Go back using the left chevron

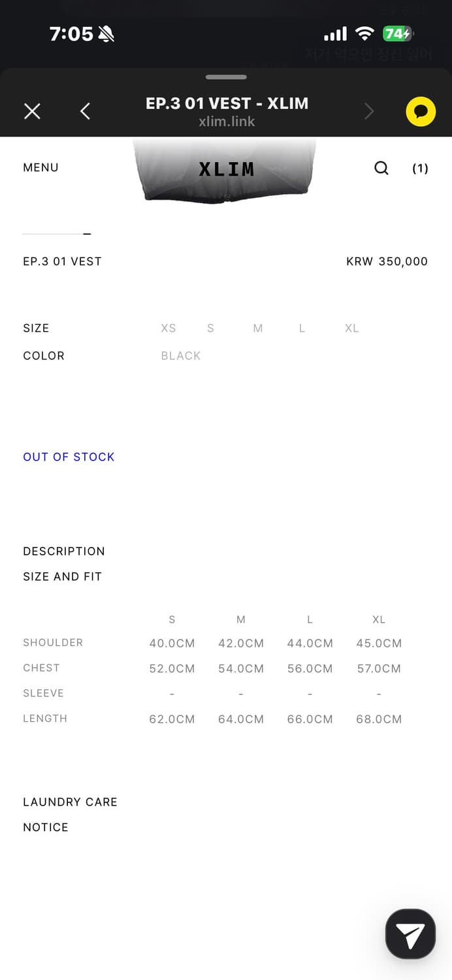click(x=85, y=112)
